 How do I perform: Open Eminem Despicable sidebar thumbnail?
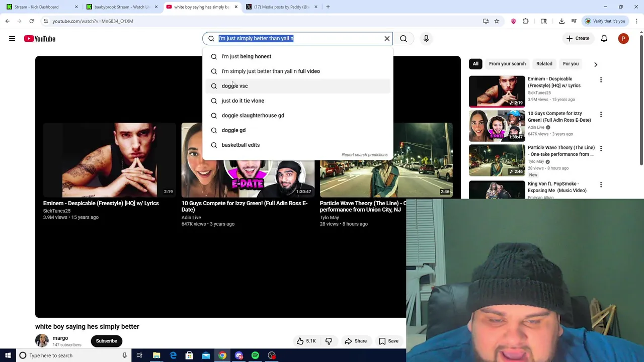pyautogui.click(x=497, y=92)
